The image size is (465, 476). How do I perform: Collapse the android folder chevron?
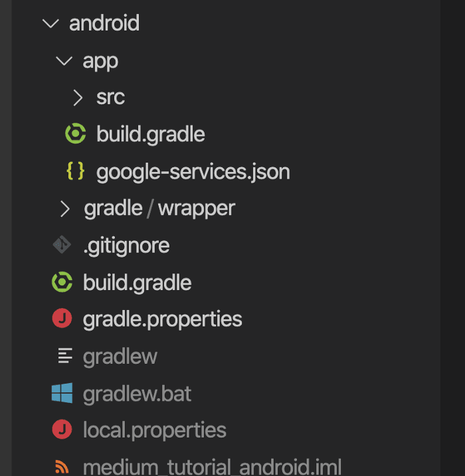(50, 23)
